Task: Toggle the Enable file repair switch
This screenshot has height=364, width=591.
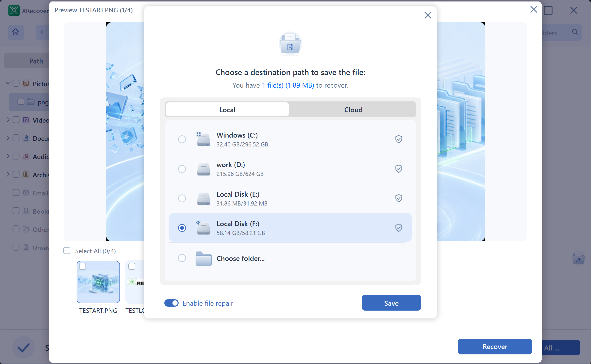Action: 171,303
